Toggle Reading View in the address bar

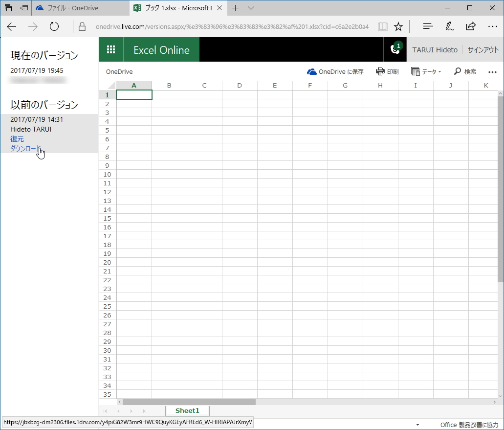click(383, 27)
